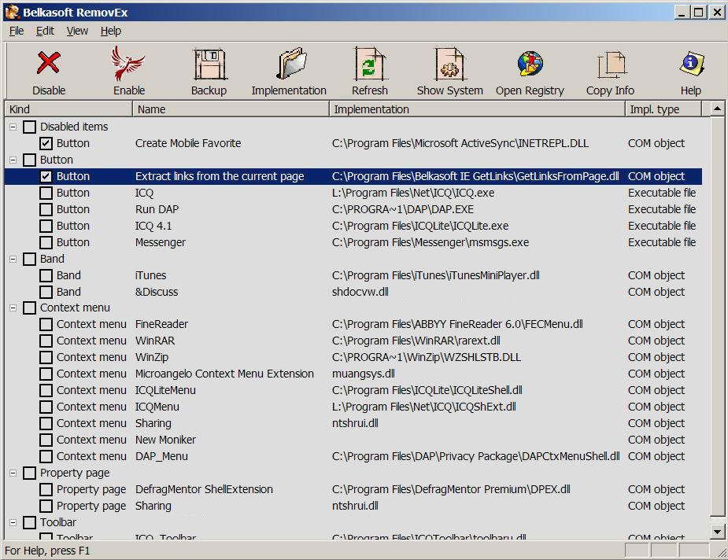Screen dimensions: 728x560
Task: Click the scrollbar down arrow
Action: [x=717, y=532]
